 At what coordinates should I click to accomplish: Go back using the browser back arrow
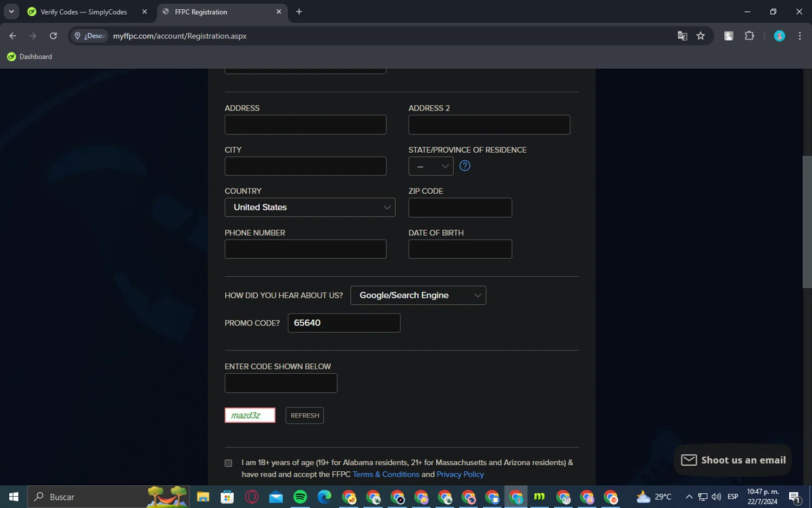pyautogui.click(x=13, y=36)
